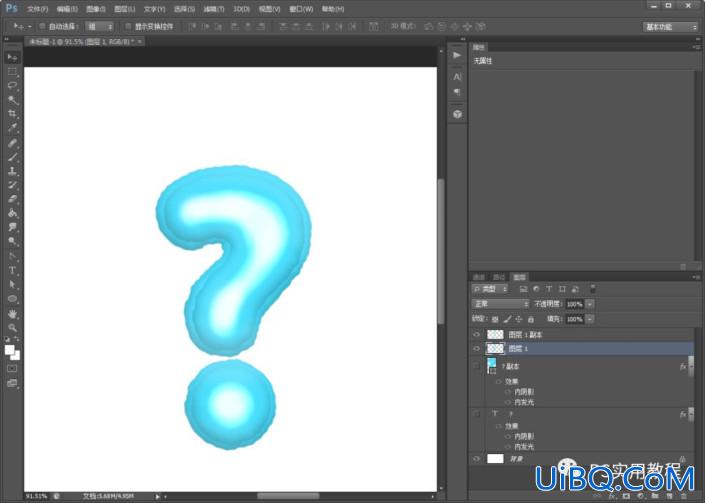Show the ? 副本 layer
Image resolution: width=705 pixels, height=503 pixels.
pos(477,366)
